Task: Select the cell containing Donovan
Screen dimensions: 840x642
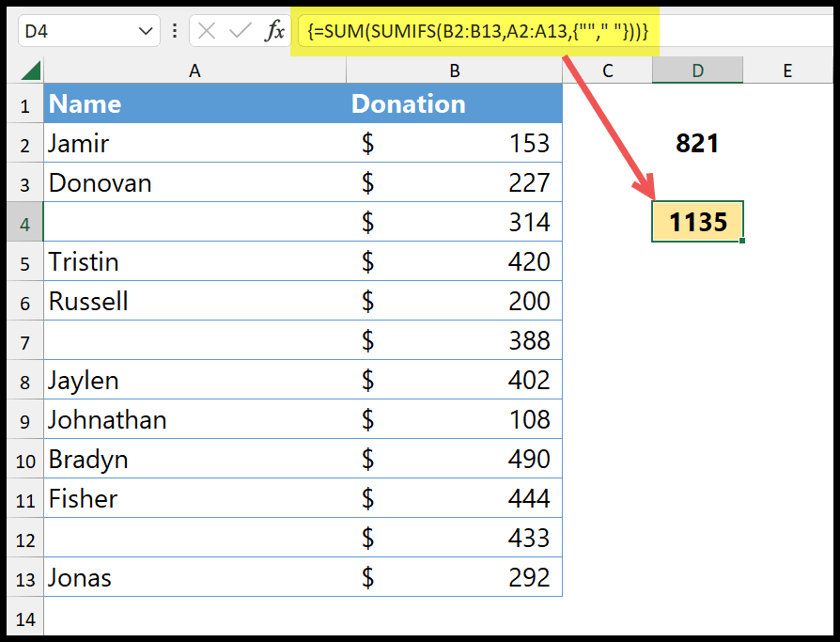Action: coord(195,182)
